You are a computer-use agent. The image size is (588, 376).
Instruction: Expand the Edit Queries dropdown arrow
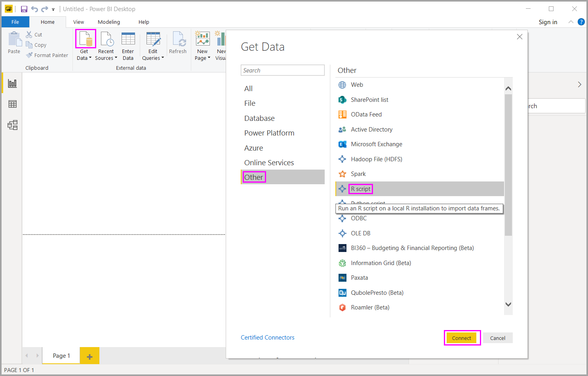163,58
